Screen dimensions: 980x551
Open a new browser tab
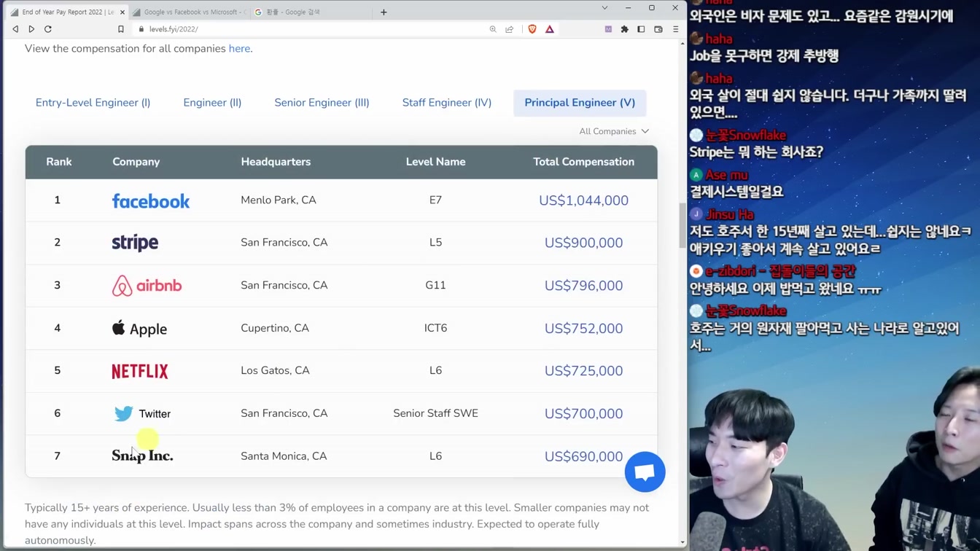(x=384, y=12)
